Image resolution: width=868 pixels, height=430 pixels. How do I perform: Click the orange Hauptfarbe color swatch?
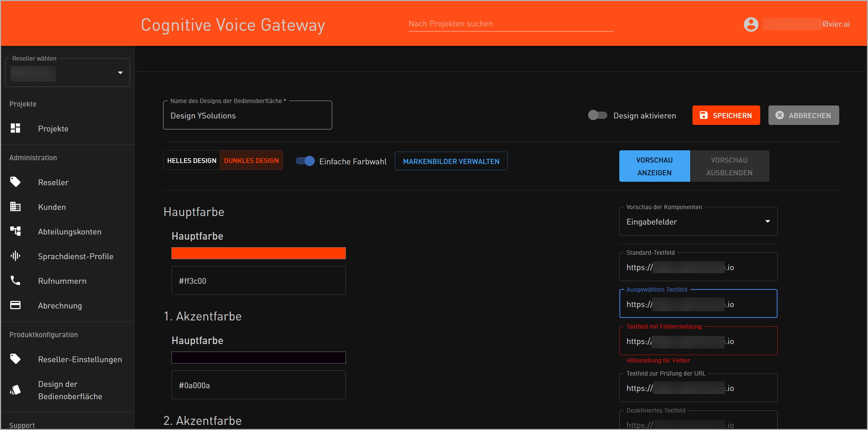coord(258,253)
